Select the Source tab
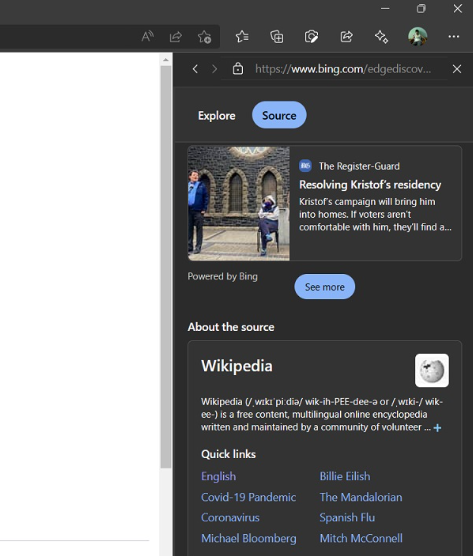The height and width of the screenshot is (556, 473). point(279,115)
